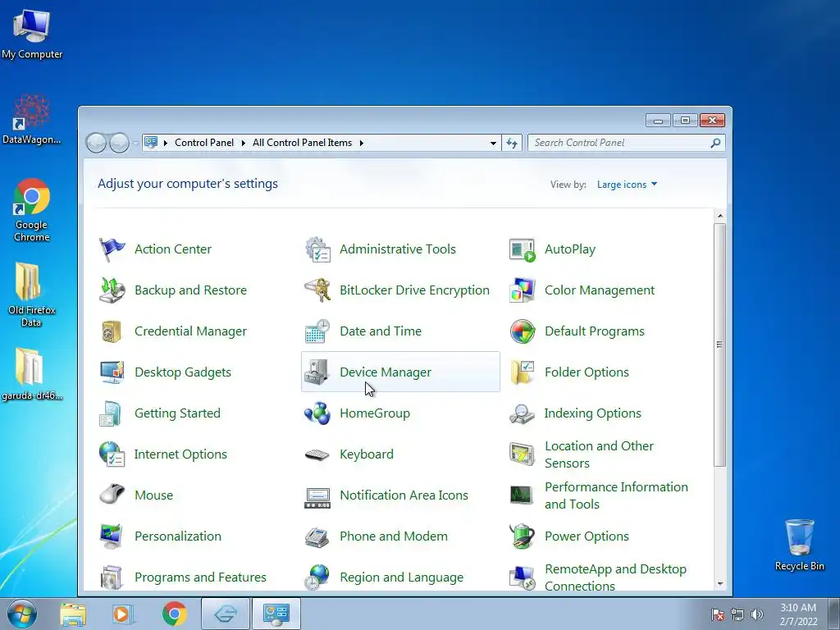Open the Location and Other Sensors icon
The height and width of the screenshot is (630, 840).
(x=523, y=454)
